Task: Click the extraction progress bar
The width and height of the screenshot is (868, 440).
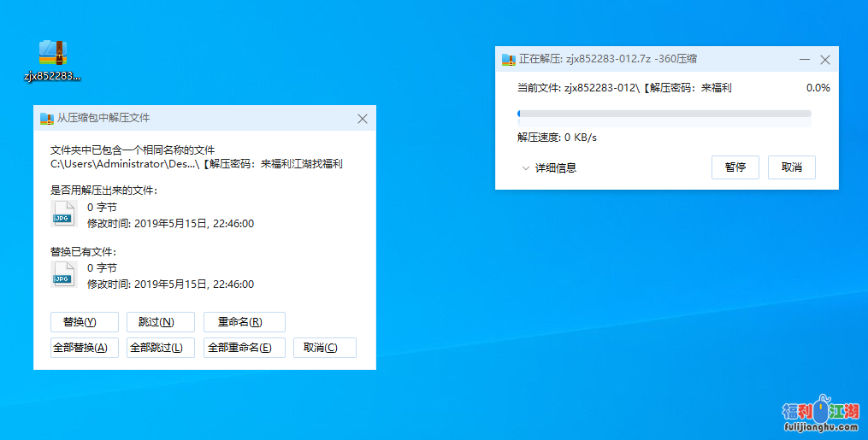Action: (x=664, y=113)
